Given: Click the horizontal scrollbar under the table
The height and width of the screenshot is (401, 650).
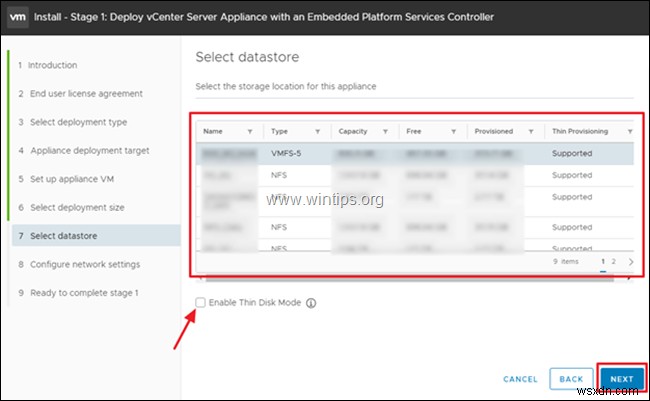Looking at the screenshot, I should 410,279.
